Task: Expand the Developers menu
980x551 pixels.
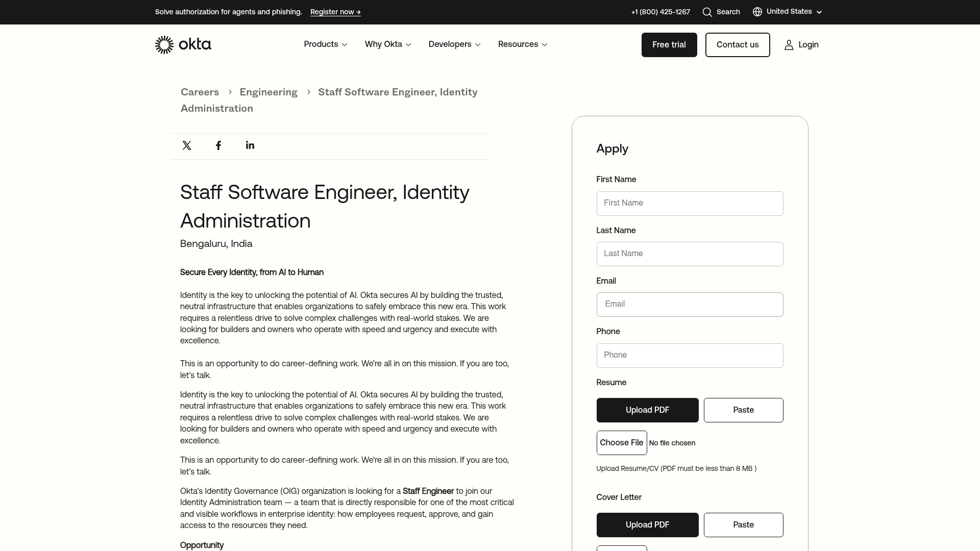Action: pos(455,44)
